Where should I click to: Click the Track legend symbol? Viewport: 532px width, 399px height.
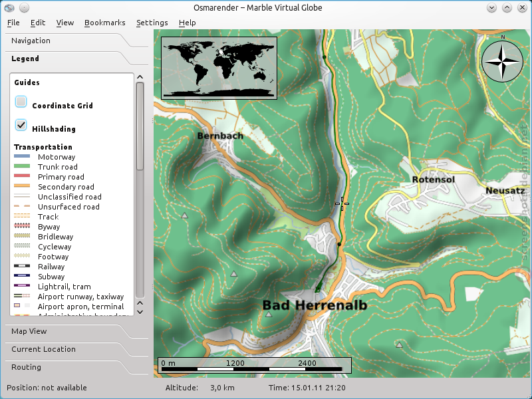click(x=22, y=215)
